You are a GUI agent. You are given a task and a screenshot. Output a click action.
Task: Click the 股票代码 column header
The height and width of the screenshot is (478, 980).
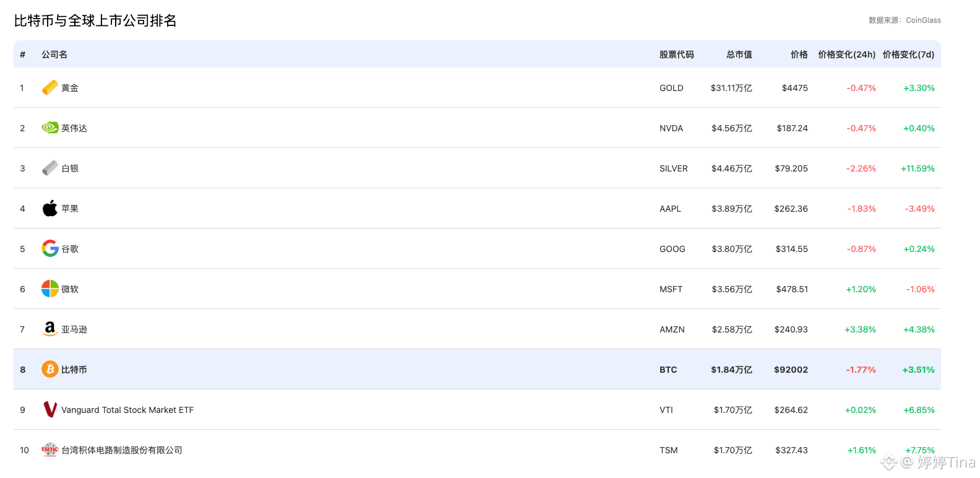pyautogui.click(x=676, y=54)
